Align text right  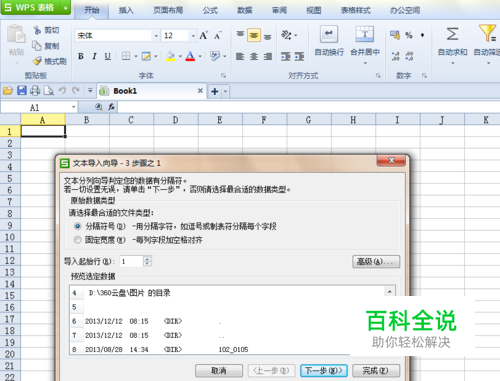tap(268, 56)
